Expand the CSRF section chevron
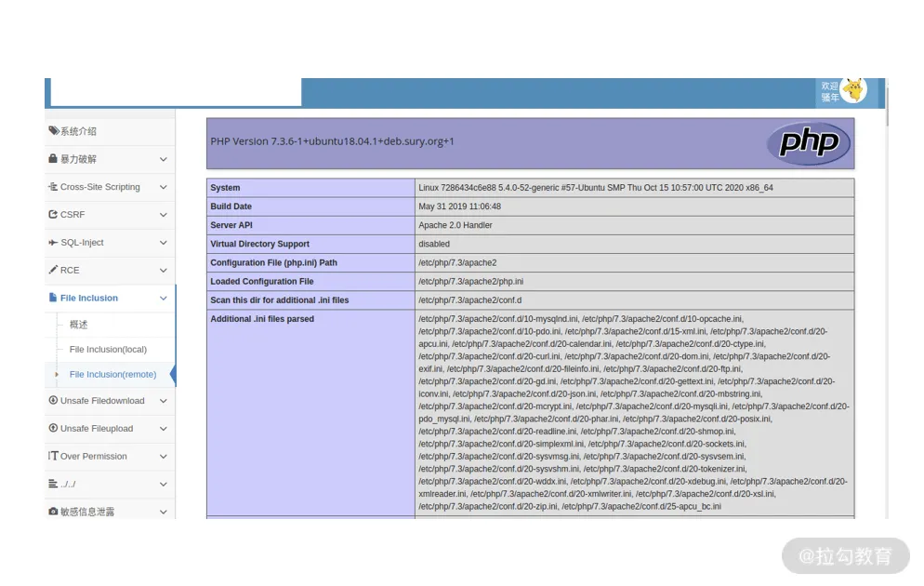 164,215
